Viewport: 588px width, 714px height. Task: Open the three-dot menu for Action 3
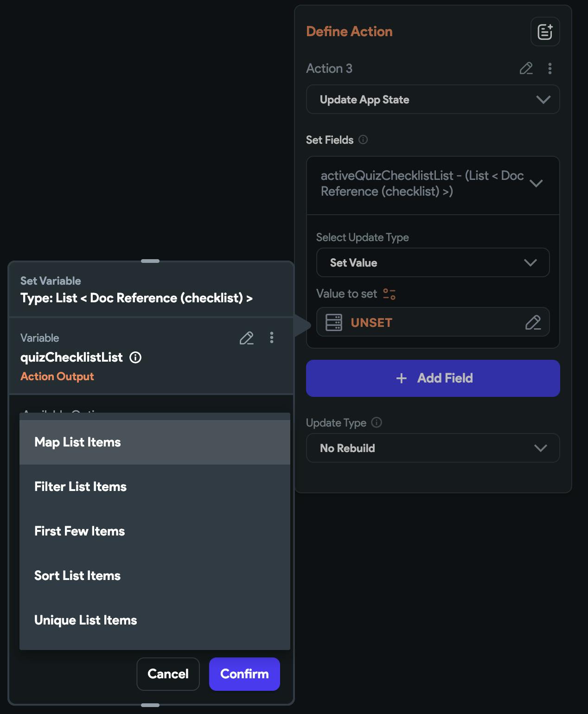pos(550,69)
